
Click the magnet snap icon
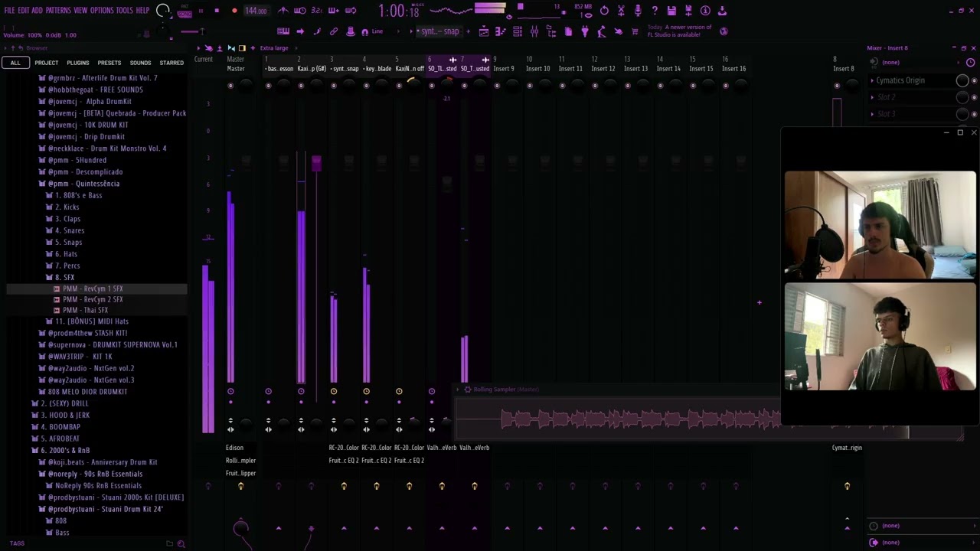[364, 31]
